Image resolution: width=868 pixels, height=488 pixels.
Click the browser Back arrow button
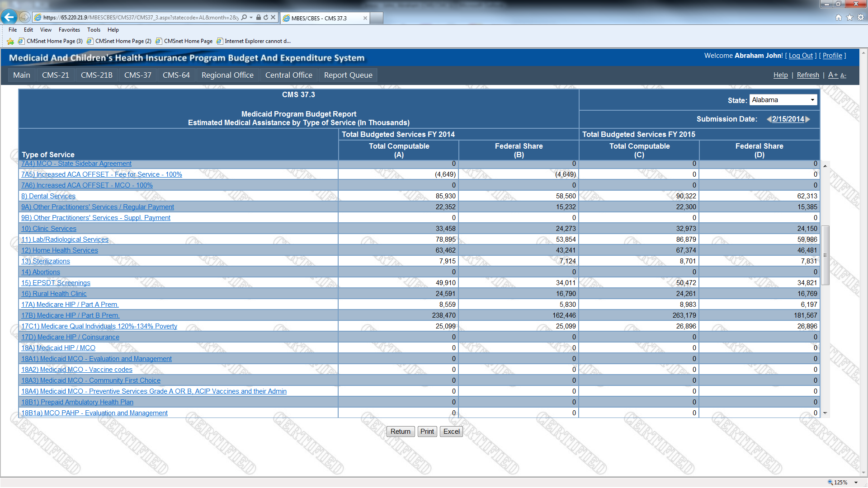(9, 17)
